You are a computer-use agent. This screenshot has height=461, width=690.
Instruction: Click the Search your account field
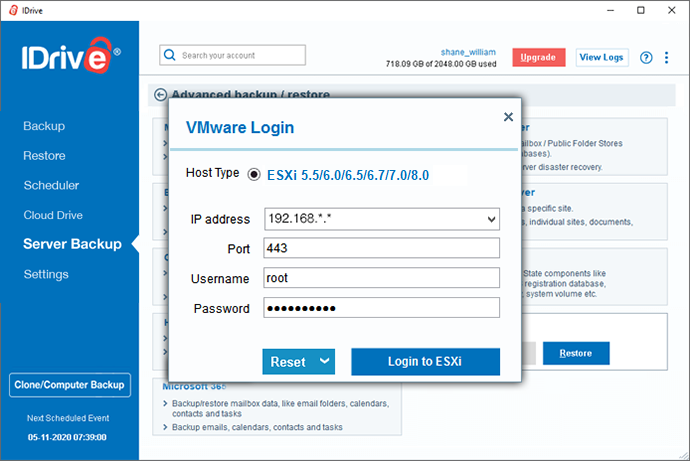(232, 55)
